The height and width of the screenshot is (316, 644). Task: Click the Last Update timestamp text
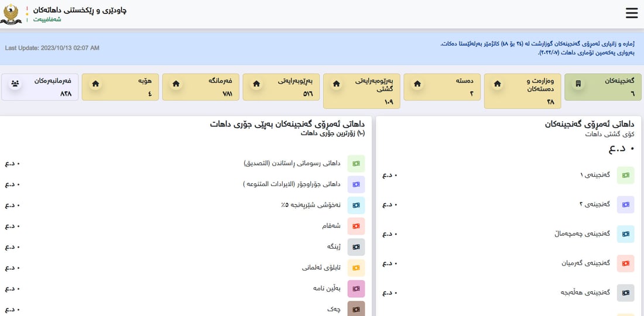(x=52, y=48)
